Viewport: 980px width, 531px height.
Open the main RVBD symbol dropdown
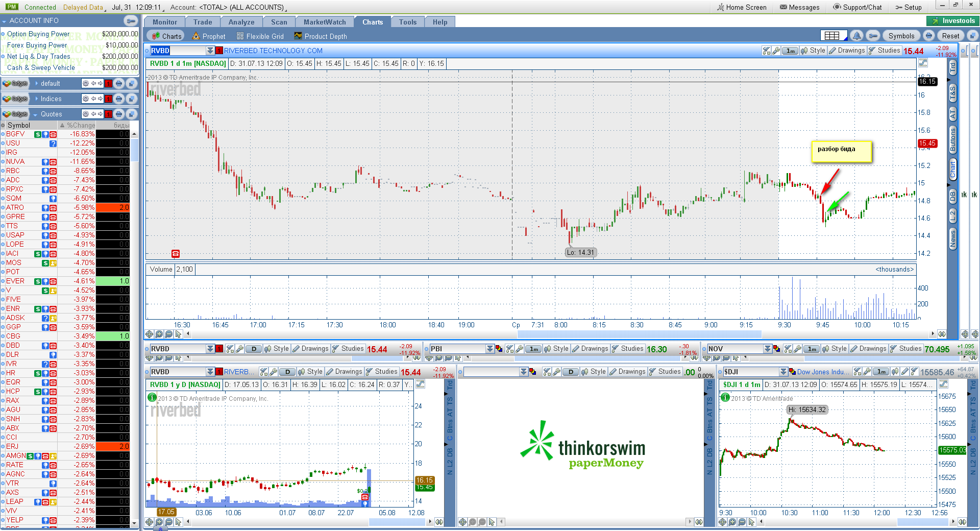tap(210, 51)
